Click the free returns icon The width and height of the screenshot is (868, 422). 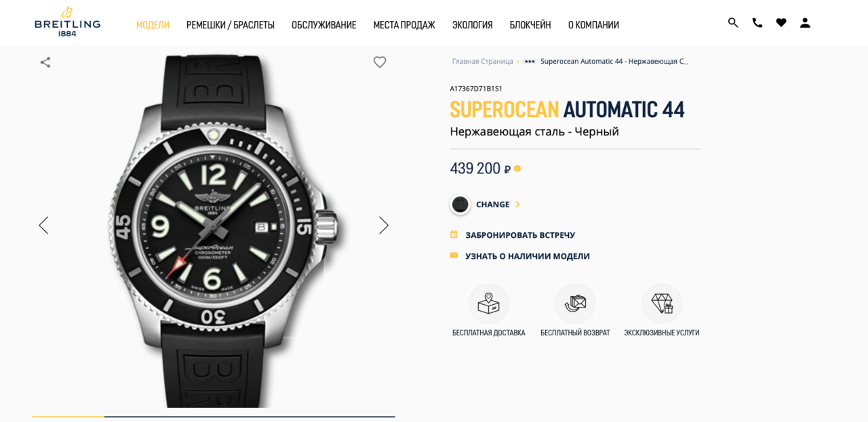coord(575,303)
